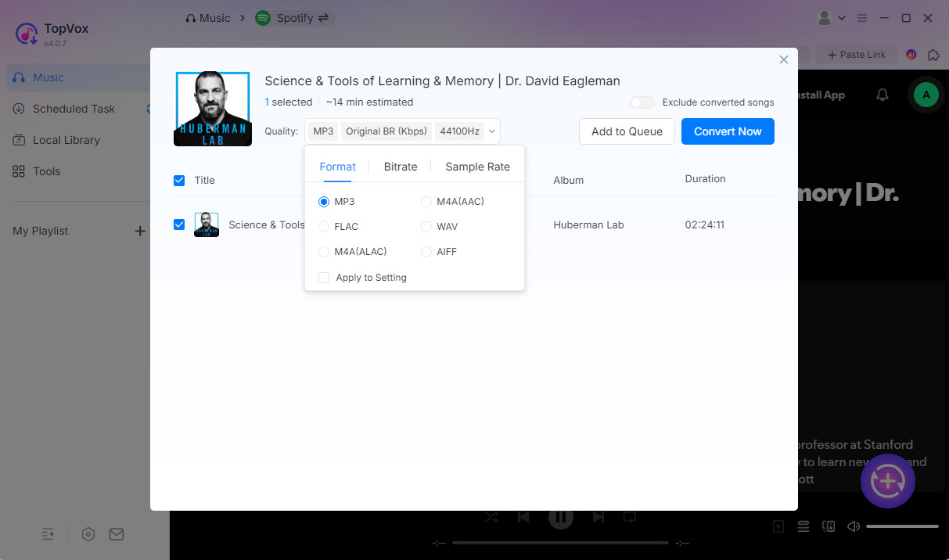Open the play queue icon

click(x=803, y=526)
